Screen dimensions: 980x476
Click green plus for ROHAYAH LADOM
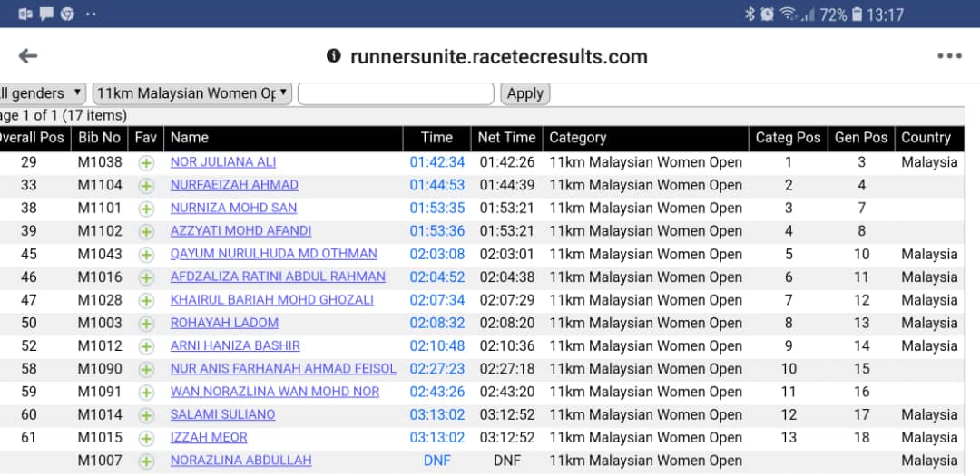[146, 324]
